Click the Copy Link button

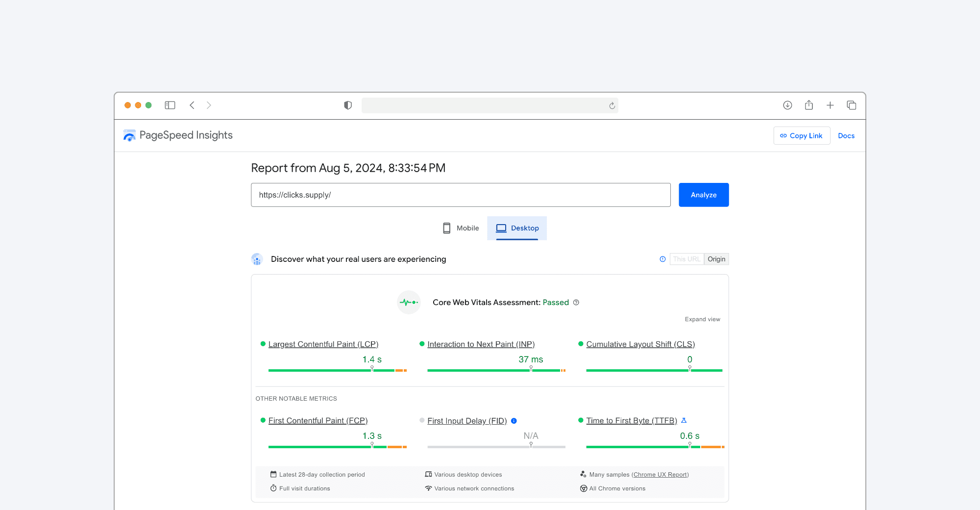point(802,136)
